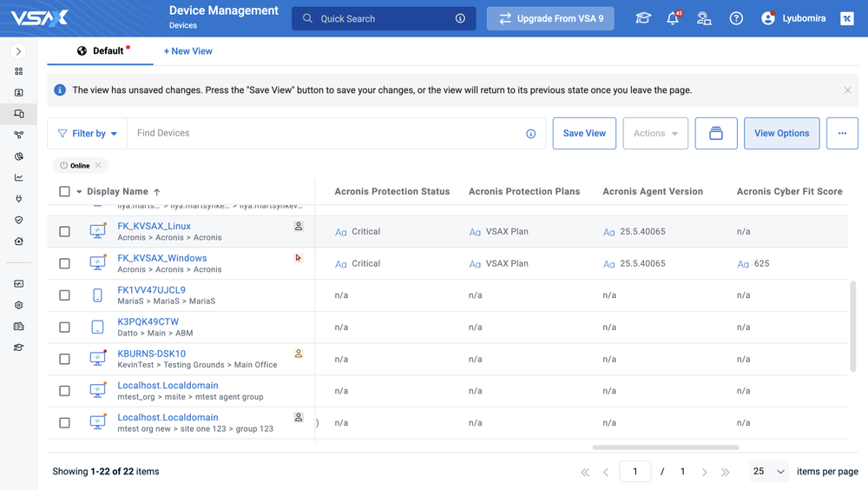Add a view with + New View
The width and height of the screenshot is (868, 490).
pos(187,51)
